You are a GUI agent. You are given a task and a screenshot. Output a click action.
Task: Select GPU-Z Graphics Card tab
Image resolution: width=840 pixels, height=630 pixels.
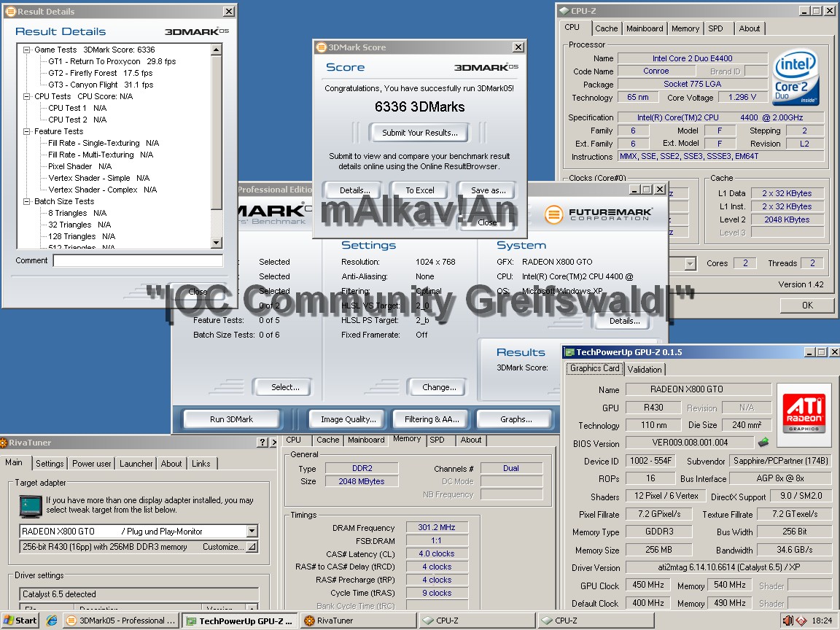pyautogui.click(x=594, y=368)
